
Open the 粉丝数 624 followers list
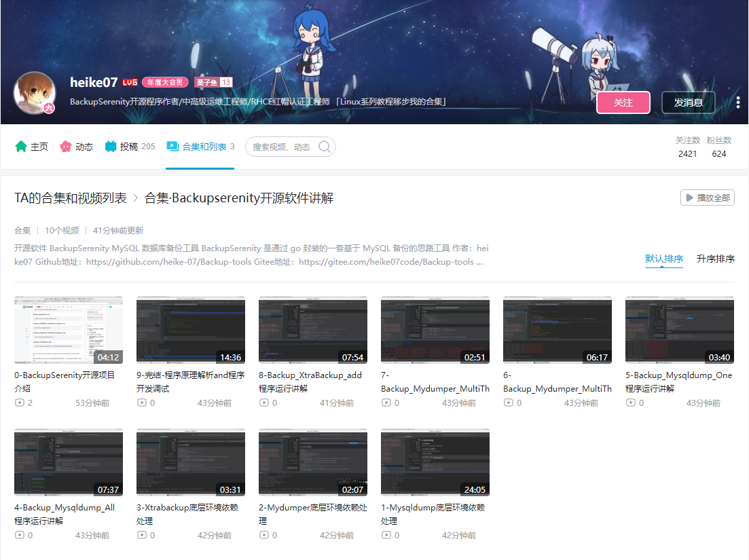click(x=719, y=147)
